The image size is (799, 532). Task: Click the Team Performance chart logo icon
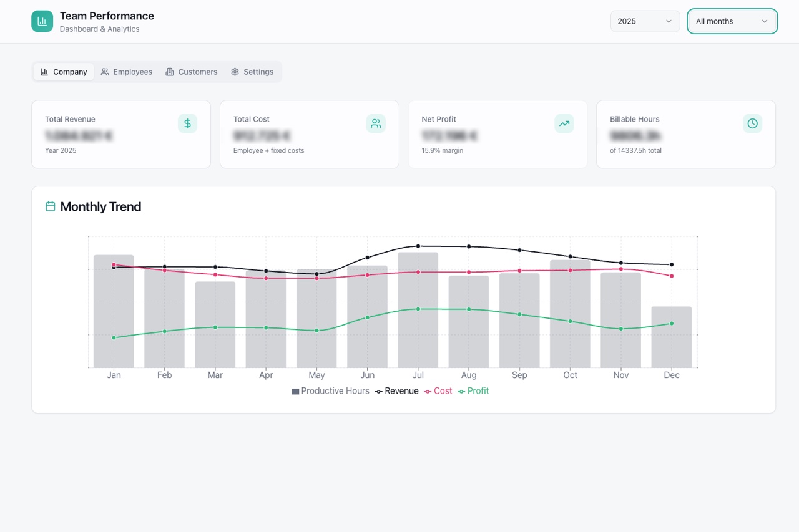(42, 21)
